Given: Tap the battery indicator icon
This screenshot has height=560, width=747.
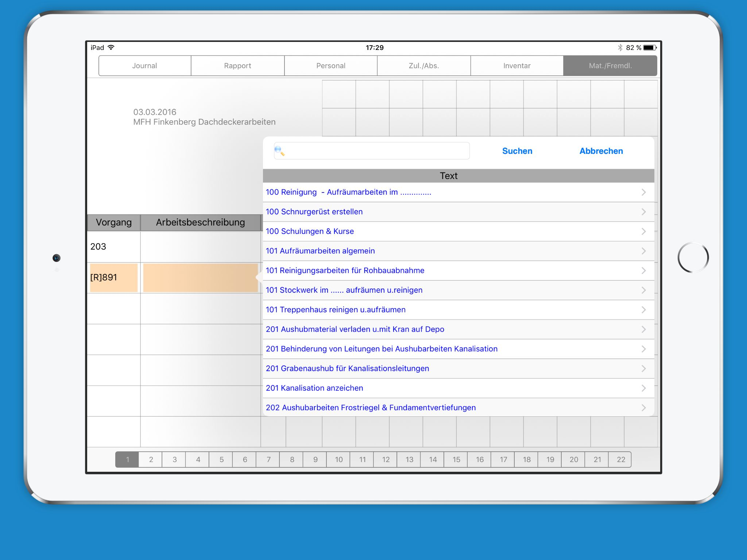Looking at the screenshot, I should click(649, 47).
